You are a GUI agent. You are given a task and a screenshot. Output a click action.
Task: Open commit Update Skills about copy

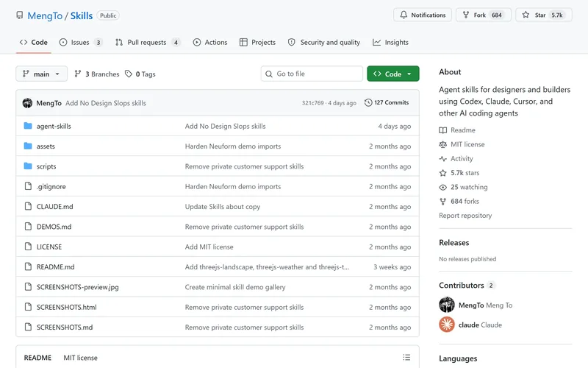pos(223,207)
